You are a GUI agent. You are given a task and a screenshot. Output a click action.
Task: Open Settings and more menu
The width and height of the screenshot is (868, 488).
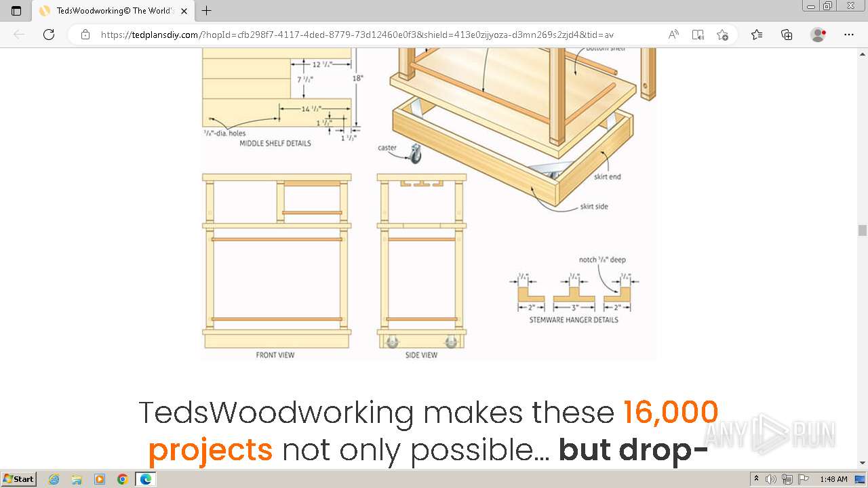[x=849, y=35]
